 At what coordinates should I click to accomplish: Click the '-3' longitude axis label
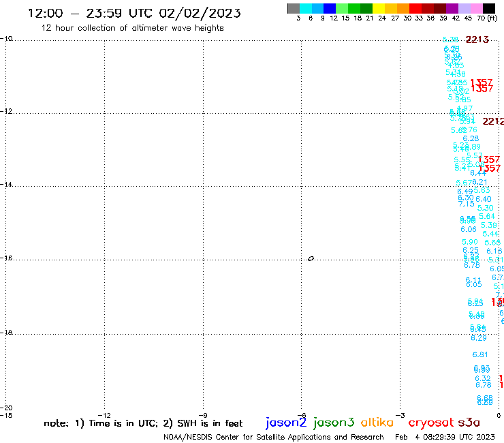coord(400,415)
